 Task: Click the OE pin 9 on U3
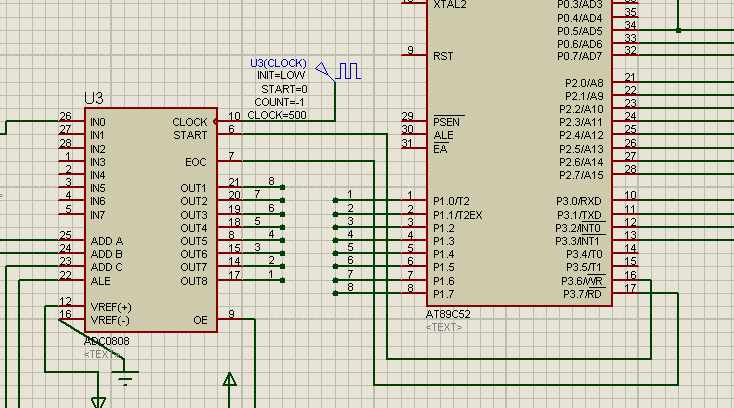point(230,318)
